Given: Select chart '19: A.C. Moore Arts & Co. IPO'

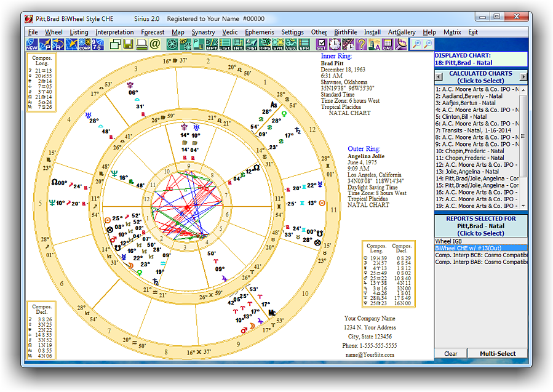Looking at the screenshot, I should [477, 206].
